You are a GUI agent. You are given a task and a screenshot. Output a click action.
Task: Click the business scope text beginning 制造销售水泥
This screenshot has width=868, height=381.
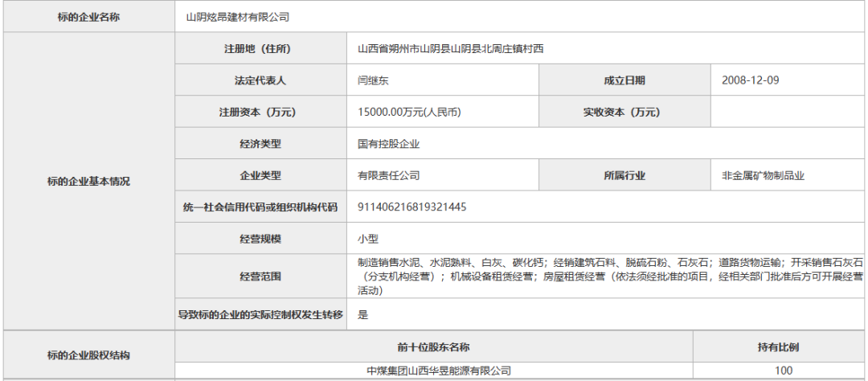tap(610, 276)
